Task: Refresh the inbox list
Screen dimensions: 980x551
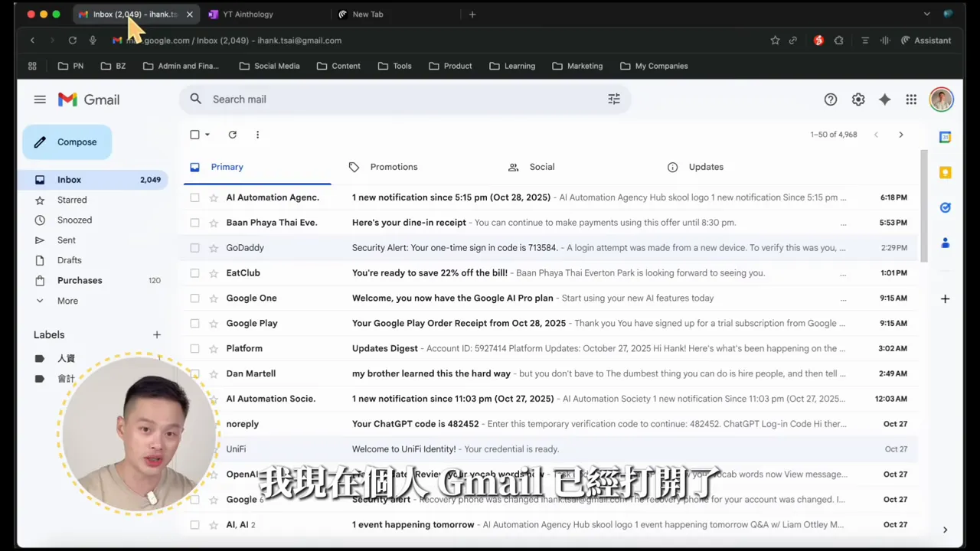Action: (x=233, y=135)
